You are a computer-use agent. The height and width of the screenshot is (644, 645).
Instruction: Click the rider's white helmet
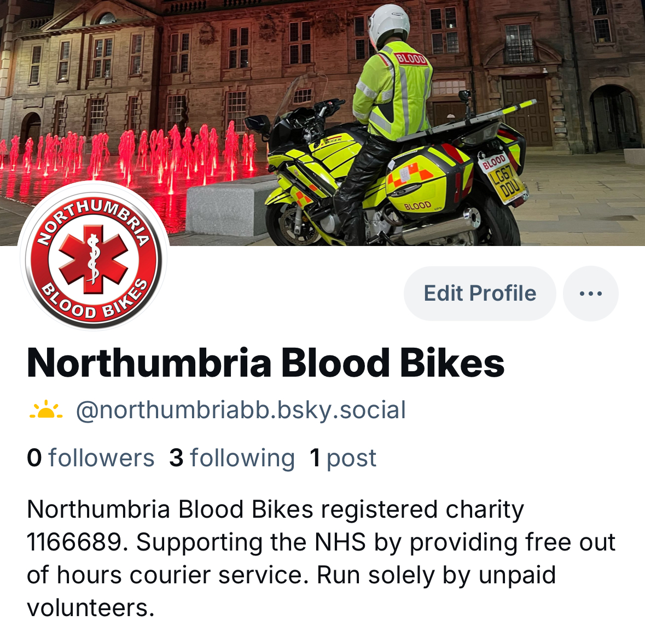(x=389, y=24)
